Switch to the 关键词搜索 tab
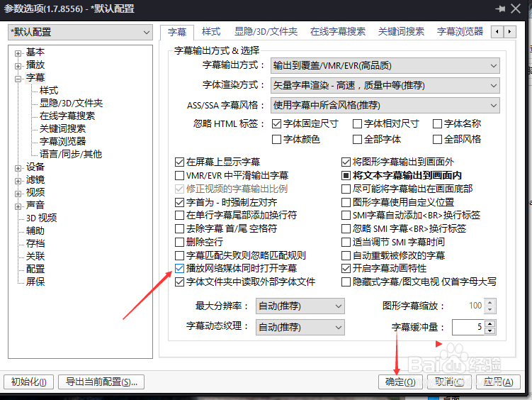532x400 pixels. click(x=401, y=32)
